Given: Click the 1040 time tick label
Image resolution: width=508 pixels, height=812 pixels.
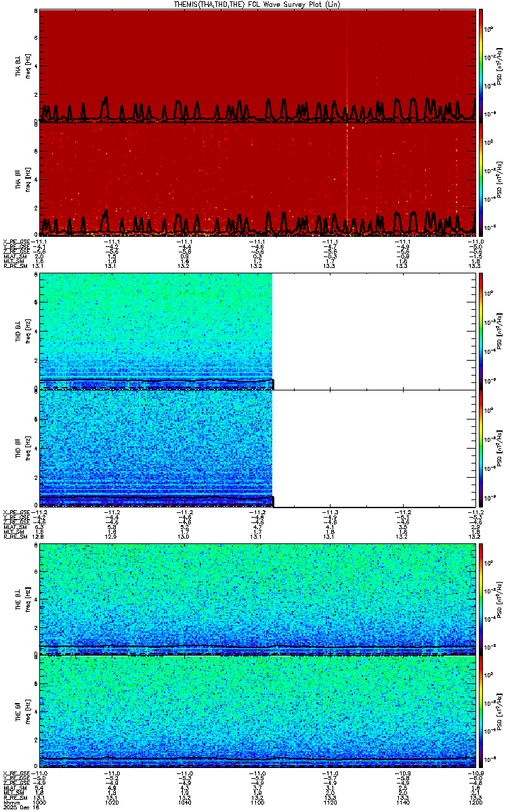Looking at the screenshot, I should point(185,803).
